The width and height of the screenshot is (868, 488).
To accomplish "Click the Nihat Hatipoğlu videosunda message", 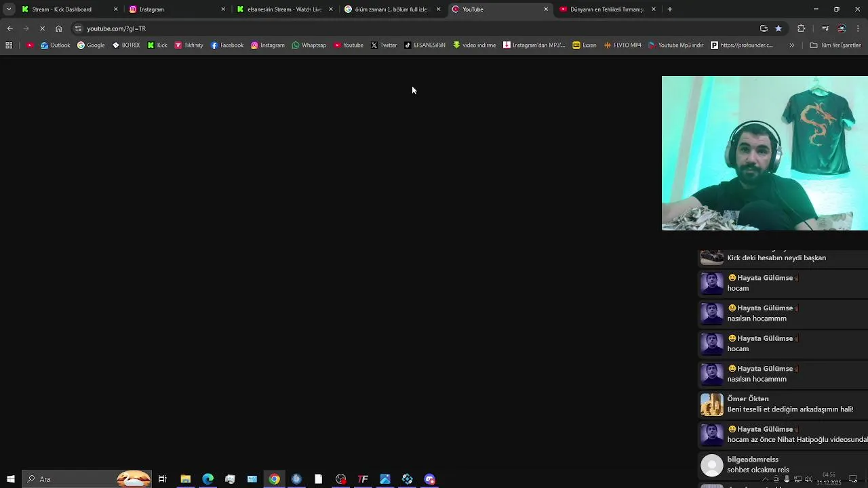I will [x=797, y=439].
